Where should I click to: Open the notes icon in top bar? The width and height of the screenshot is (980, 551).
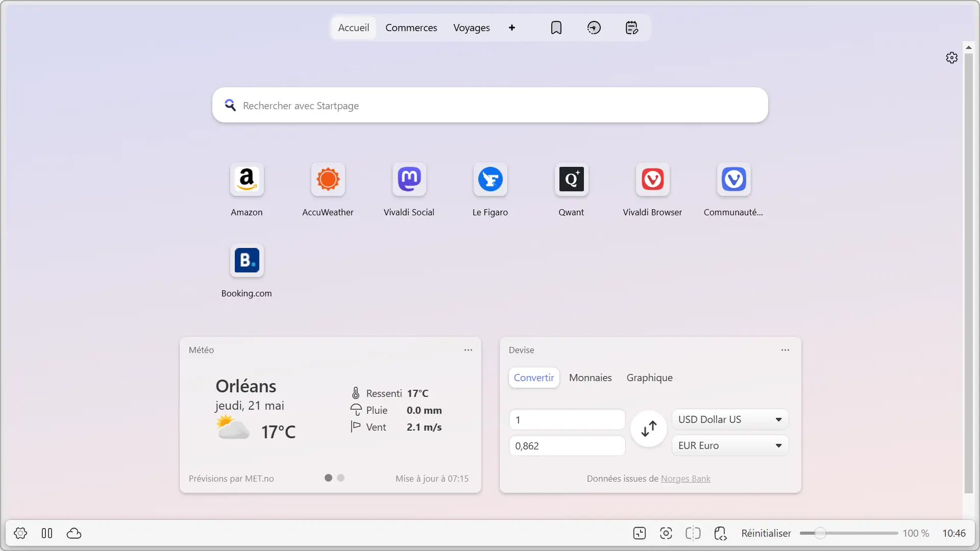point(632,28)
